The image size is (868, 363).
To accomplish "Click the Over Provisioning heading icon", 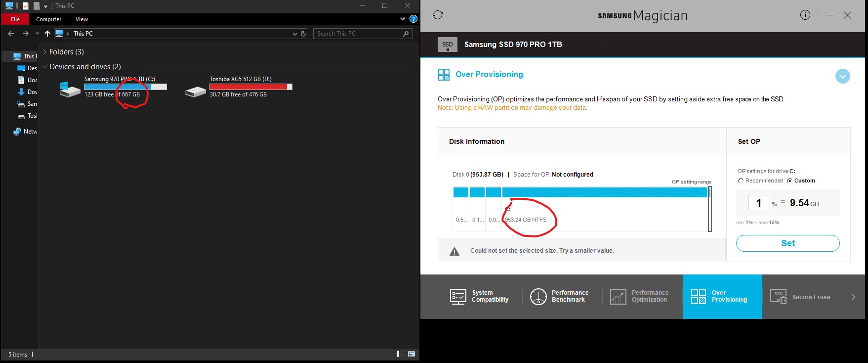I will point(444,75).
